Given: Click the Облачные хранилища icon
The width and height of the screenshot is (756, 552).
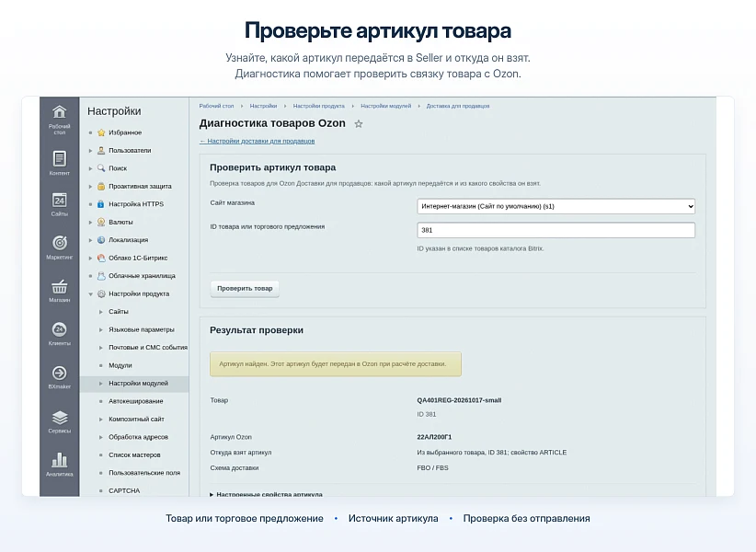Looking at the screenshot, I should pyautogui.click(x=101, y=276).
